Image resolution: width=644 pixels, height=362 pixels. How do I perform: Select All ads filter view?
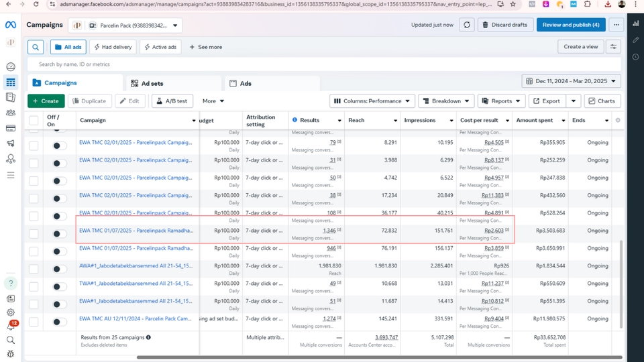tap(68, 47)
